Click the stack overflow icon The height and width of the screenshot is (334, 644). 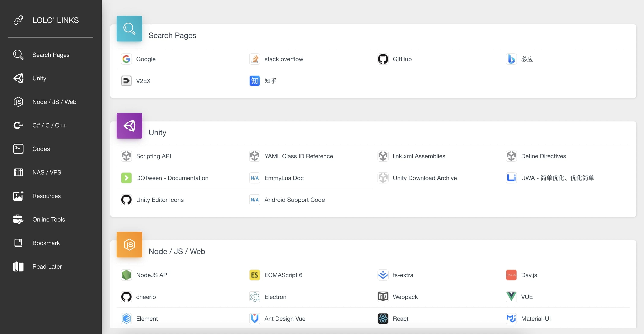[x=255, y=59]
